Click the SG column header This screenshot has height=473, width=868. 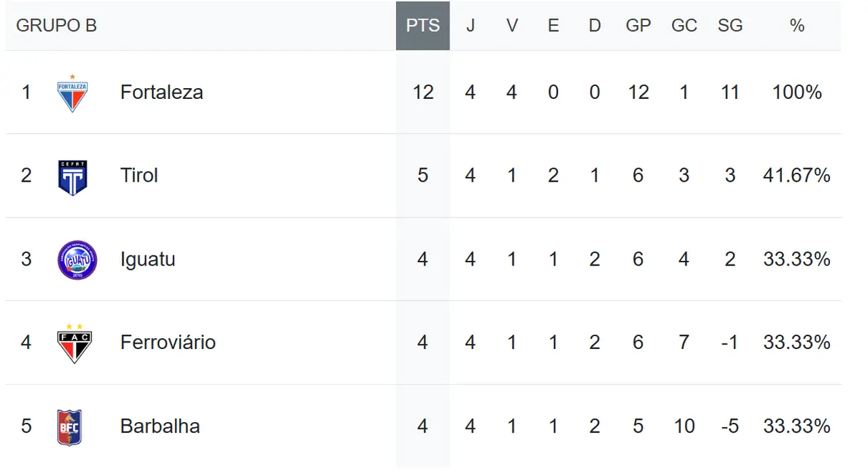730,26
